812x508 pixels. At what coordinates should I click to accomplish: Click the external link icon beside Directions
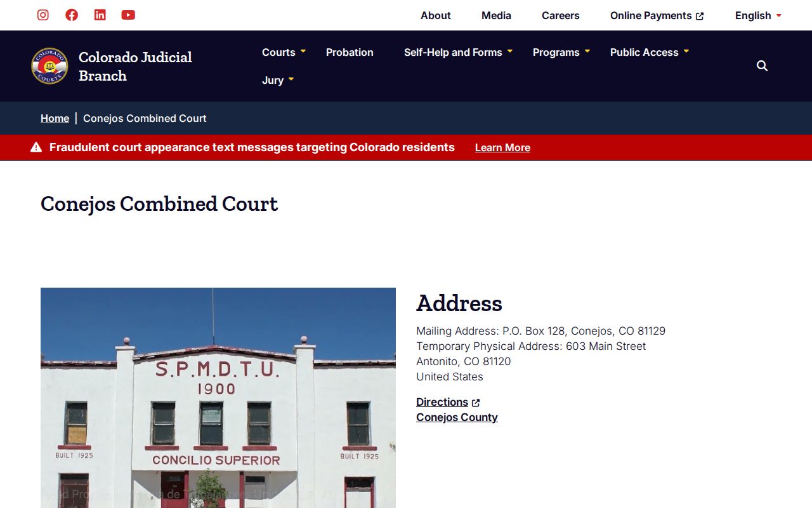(x=476, y=403)
